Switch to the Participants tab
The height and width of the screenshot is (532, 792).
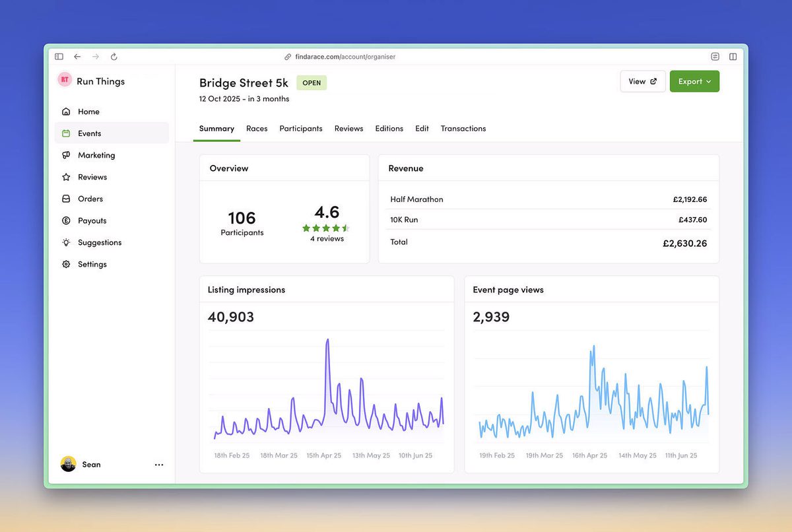301,129
